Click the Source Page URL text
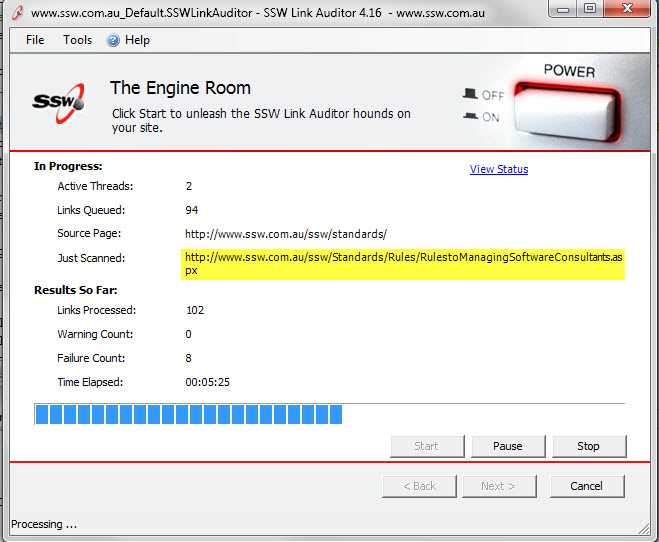 (285, 234)
